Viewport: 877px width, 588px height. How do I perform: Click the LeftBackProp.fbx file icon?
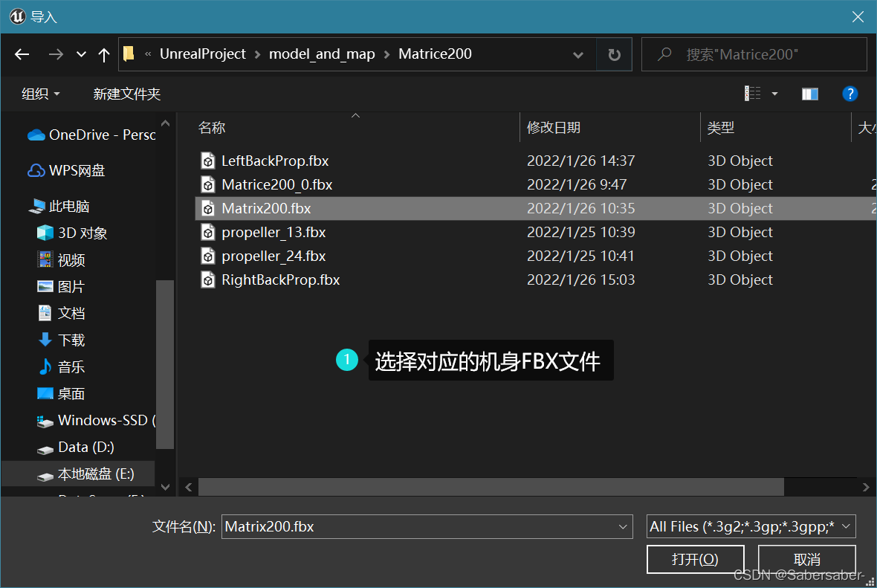[208, 161]
